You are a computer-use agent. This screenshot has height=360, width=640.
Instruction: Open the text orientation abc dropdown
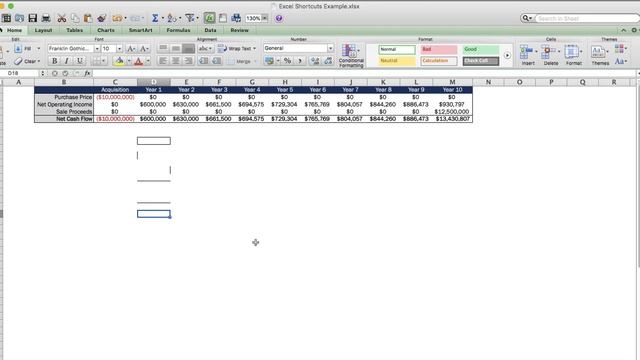click(x=205, y=49)
